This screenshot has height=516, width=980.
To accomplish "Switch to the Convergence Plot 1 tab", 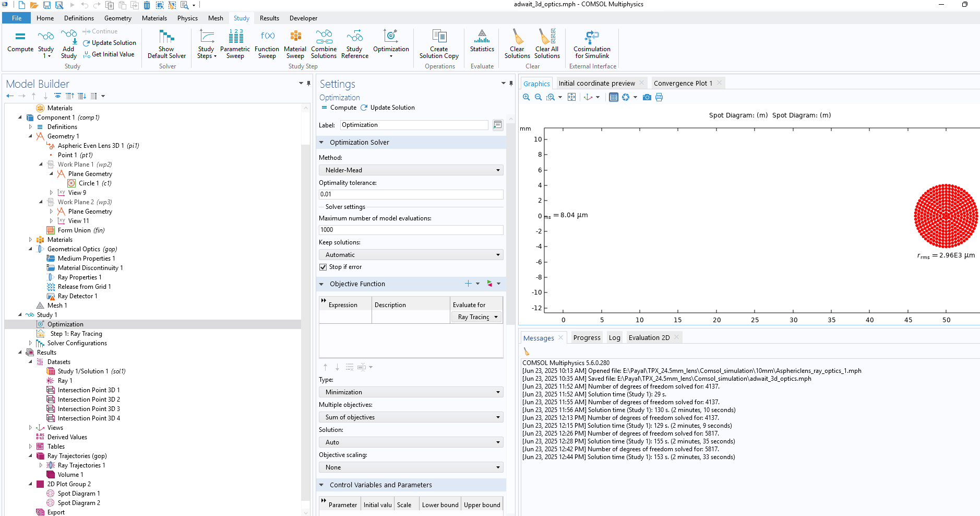I will (683, 83).
